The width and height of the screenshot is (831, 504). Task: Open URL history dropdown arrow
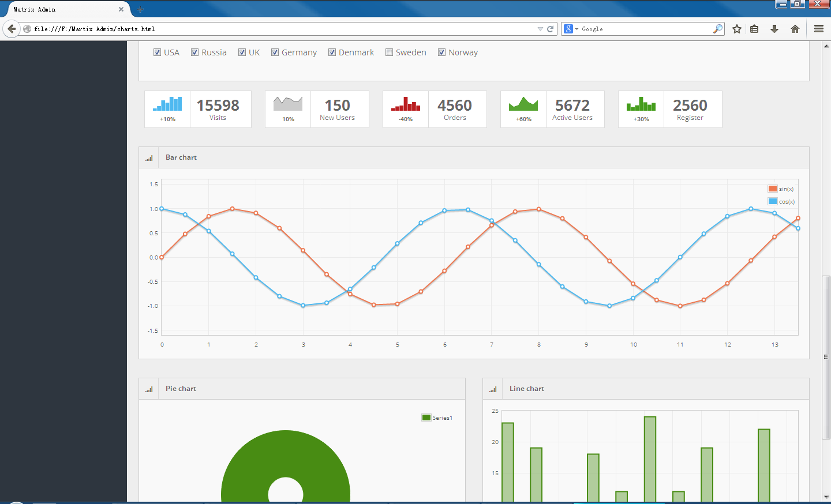point(540,29)
